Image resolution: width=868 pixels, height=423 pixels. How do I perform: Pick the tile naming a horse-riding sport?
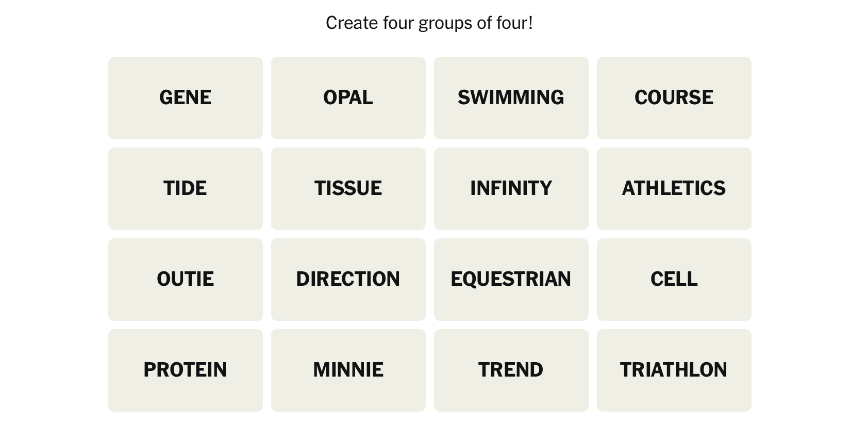[511, 279]
